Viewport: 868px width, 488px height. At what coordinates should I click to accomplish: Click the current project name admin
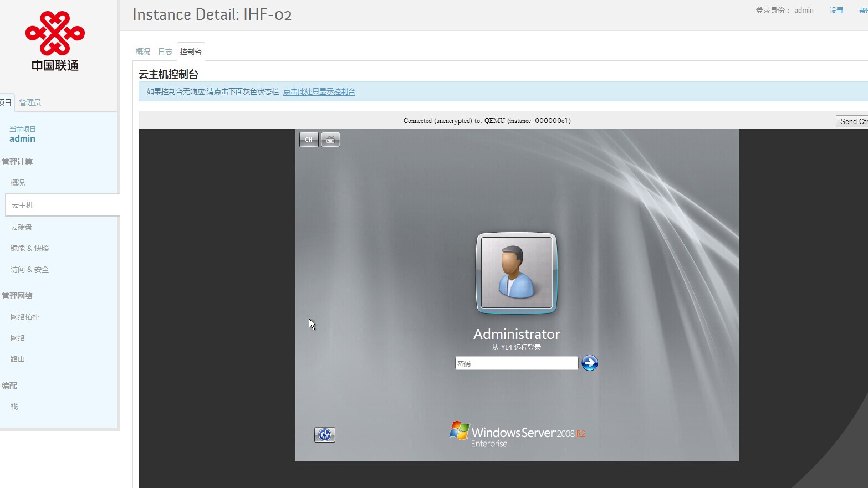22,139
